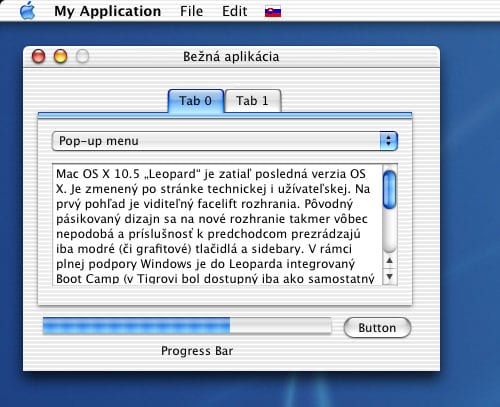
Task: Click the scrollbar down arrow
Action: point(389,277)
